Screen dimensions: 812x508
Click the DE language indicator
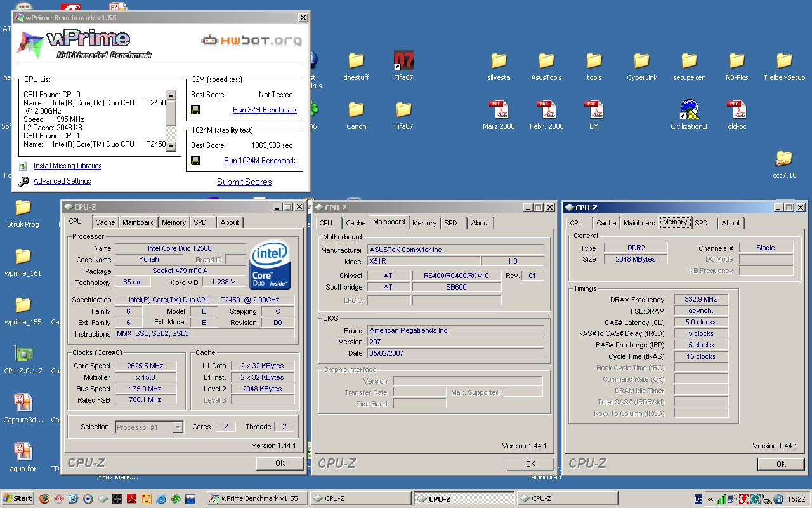pos(698,499)
